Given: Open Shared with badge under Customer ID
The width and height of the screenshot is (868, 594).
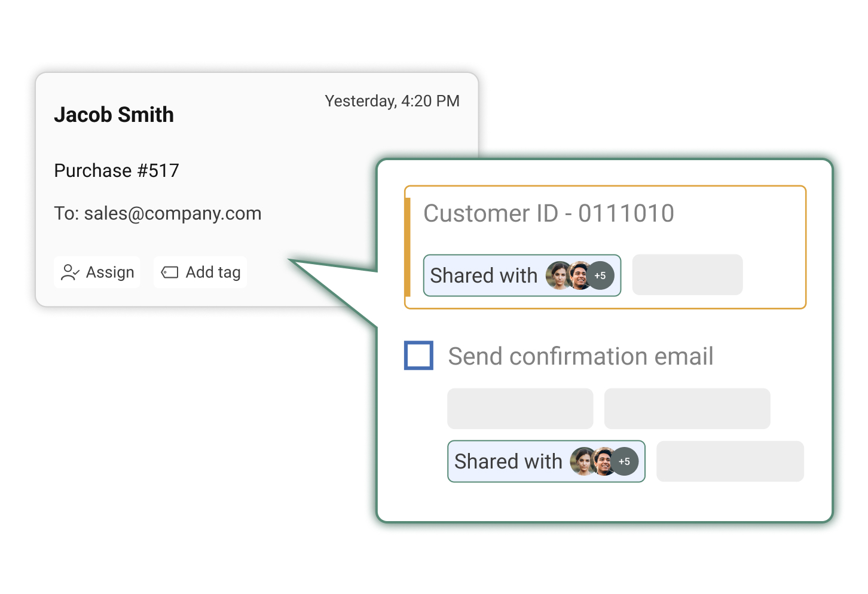Looking at the screenshot, I should [x=522, y=275].
